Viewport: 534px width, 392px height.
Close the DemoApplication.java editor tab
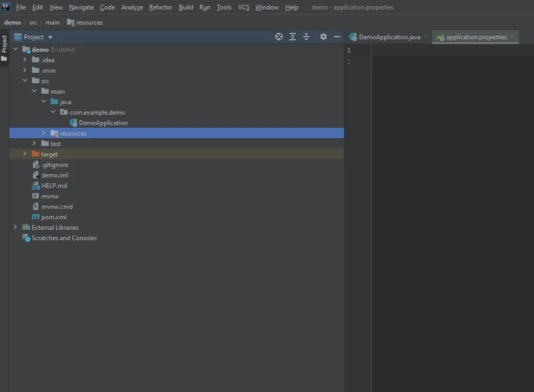point(426,37)
